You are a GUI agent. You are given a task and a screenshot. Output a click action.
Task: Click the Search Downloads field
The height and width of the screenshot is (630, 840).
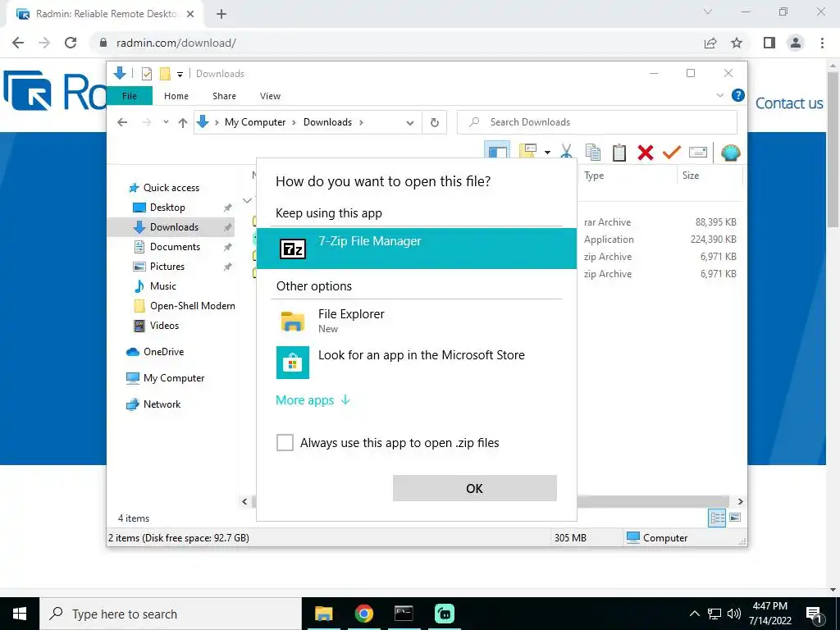click(597, 122)
